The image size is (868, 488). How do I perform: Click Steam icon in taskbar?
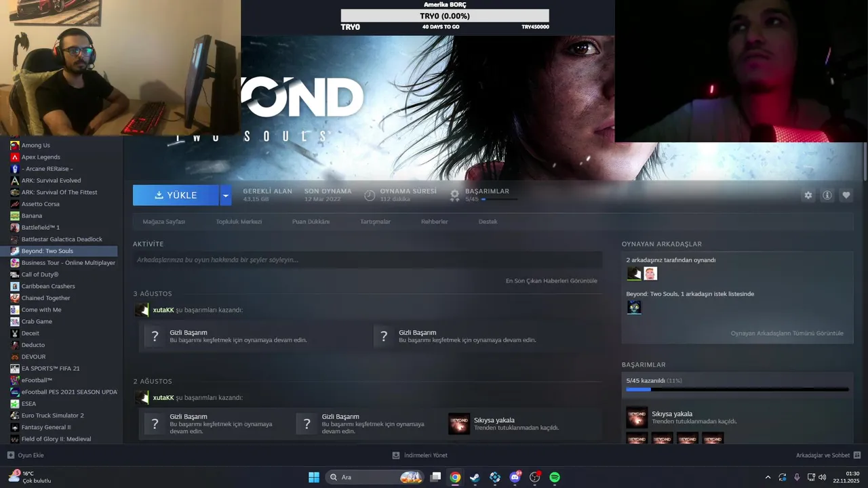[475, 477]
